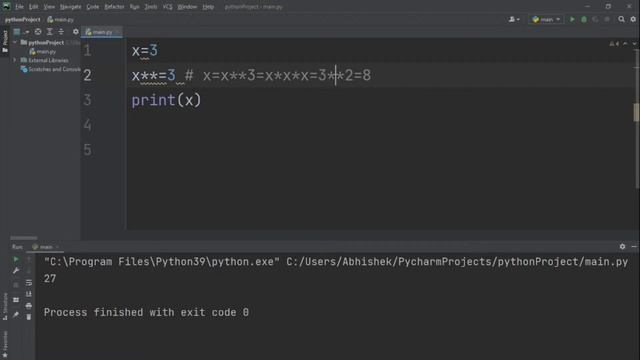Open the View menu

(x=49, y=7)
